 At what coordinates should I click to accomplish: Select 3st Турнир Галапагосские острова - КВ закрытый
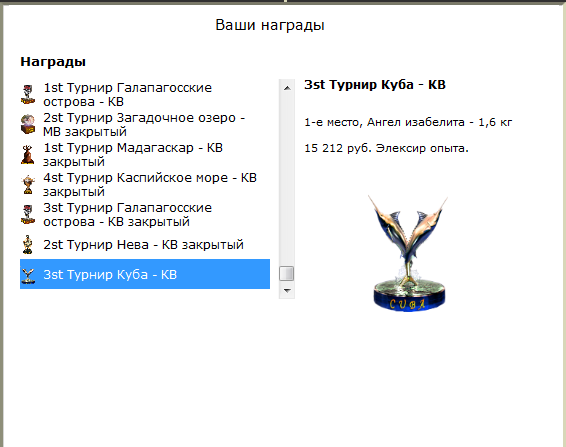[145, 214]
